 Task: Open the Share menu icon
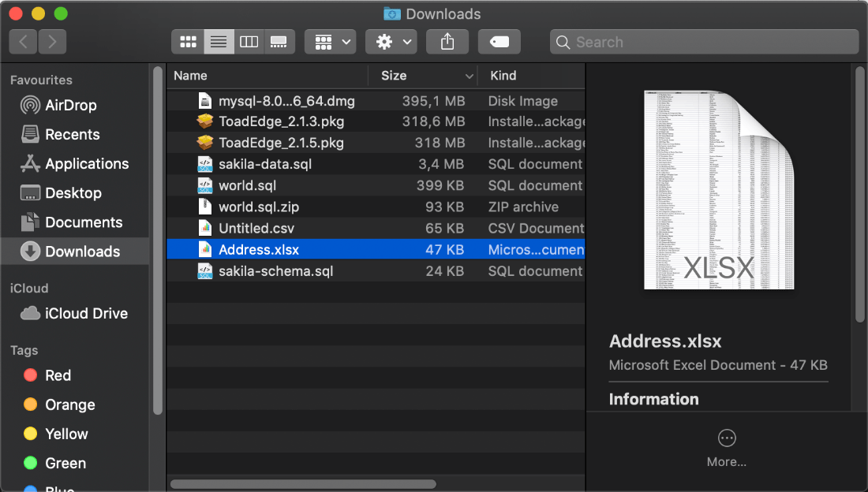pyautogui.click(x=447, y=41)
